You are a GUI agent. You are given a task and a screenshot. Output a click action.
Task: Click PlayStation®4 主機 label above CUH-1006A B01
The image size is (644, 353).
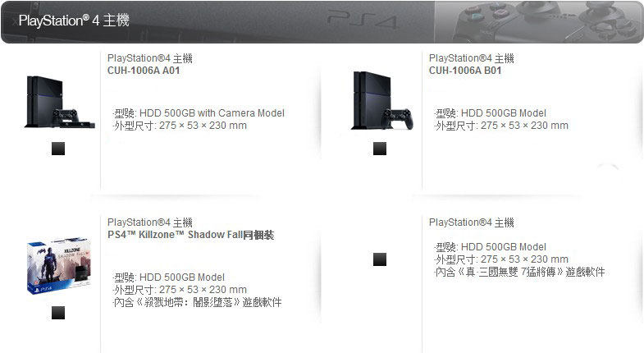(x=472, y=58)
